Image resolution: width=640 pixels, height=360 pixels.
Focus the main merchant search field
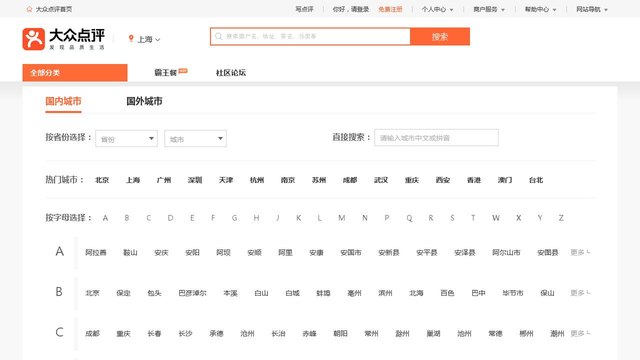coord(310,36)
